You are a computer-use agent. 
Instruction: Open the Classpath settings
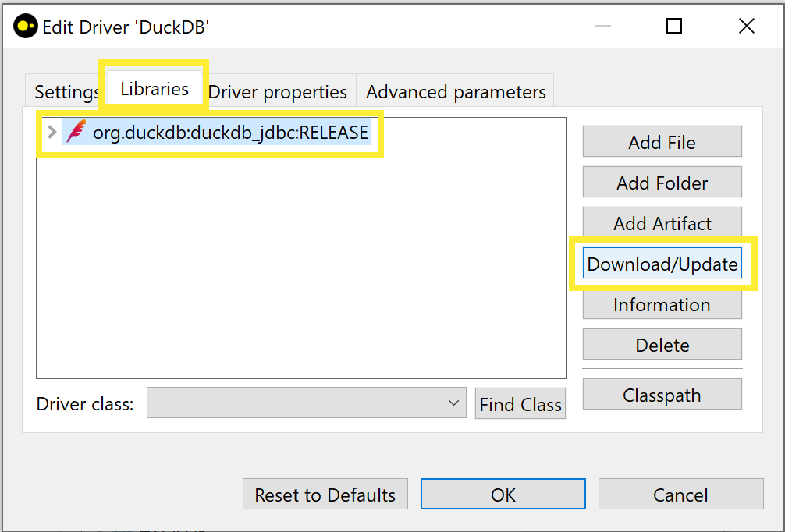(662, 394)
